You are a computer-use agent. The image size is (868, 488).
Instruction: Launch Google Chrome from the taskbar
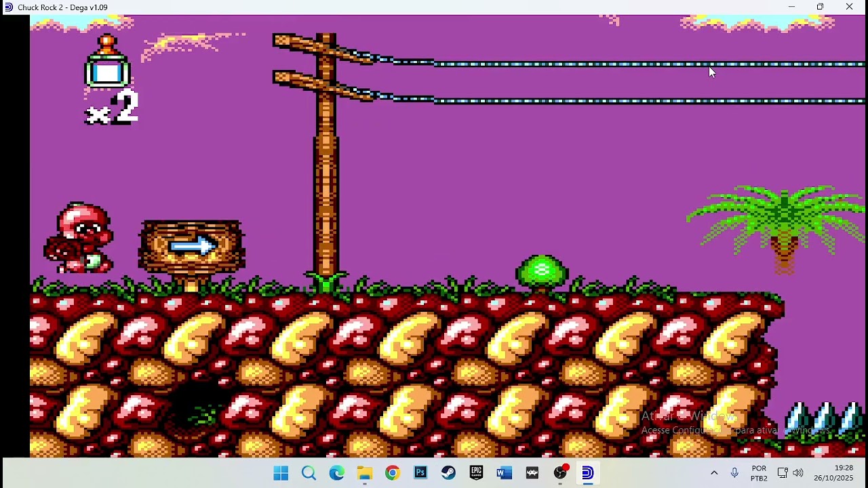click(393, 472)
